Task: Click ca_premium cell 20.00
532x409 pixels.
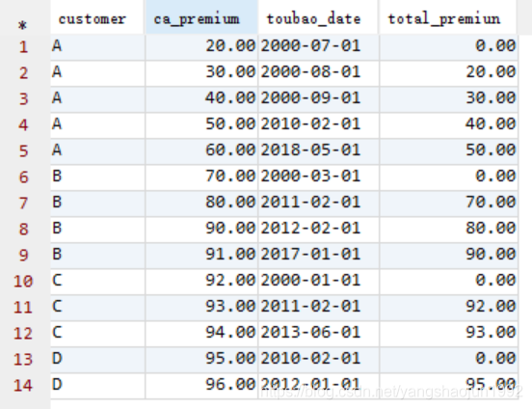Action: tap(201, 47)
